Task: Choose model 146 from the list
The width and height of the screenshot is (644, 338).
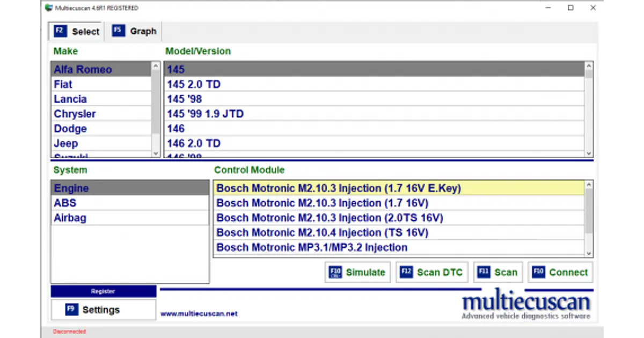Action: [374, 129]
